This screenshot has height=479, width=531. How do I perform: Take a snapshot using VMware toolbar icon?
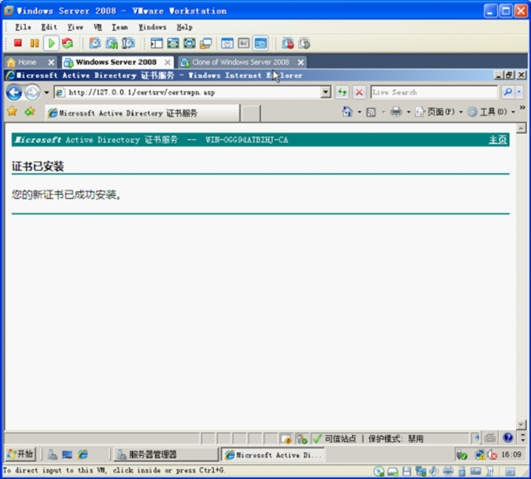(94, 43)
